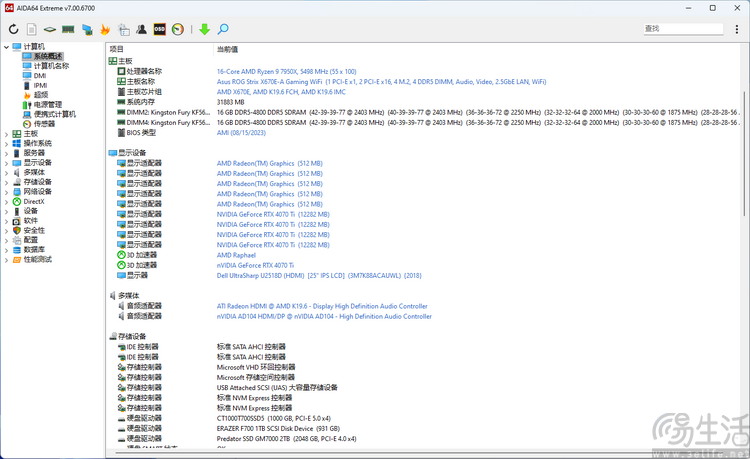Start the stability test flame icon

click(x=105, y=30)
